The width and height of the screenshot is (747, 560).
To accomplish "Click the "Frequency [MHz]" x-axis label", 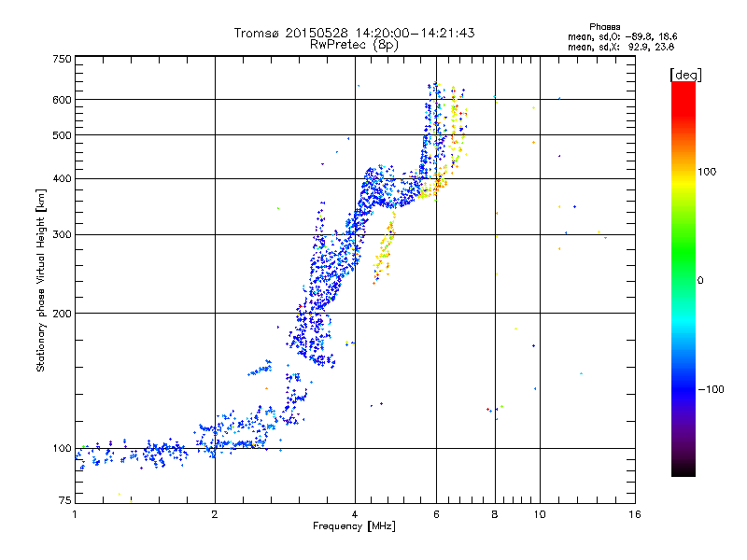I will (354, 526).
